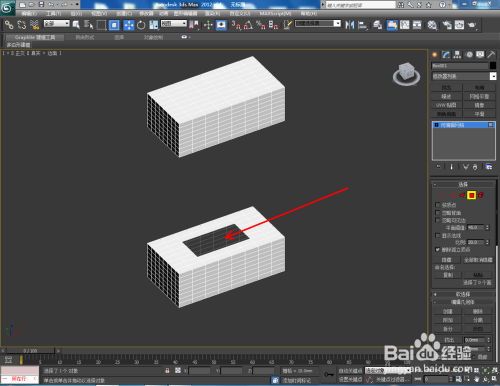Image resolution: width=500 pixels, height=386 pixels.
Task: Enable the Ignore Backfacing checkbox
Action: pos(438,212)
